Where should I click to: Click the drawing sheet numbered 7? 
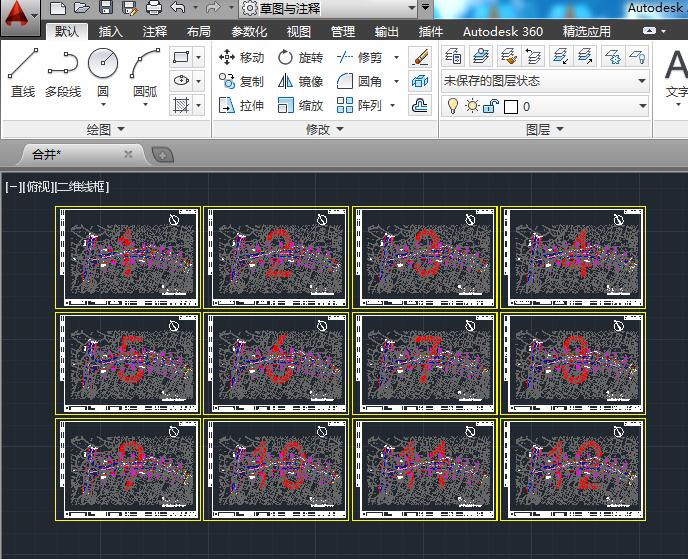tap(424, 363)
